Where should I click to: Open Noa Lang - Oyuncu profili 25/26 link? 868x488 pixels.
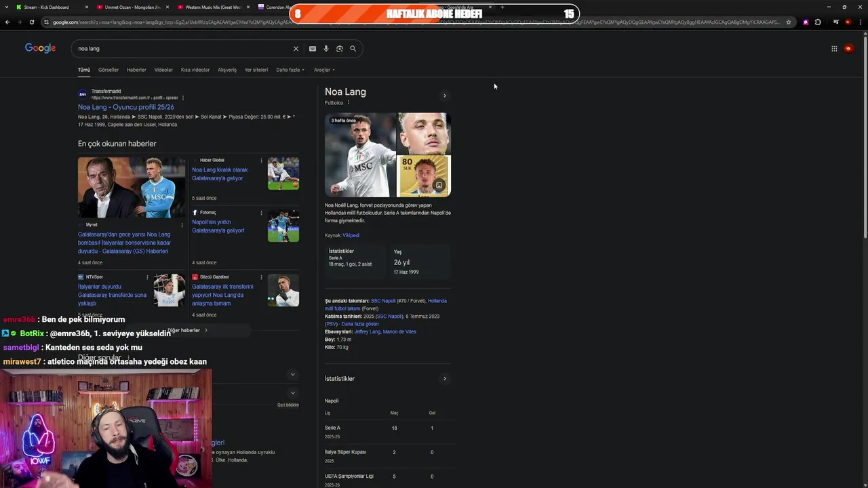(126, 107)
